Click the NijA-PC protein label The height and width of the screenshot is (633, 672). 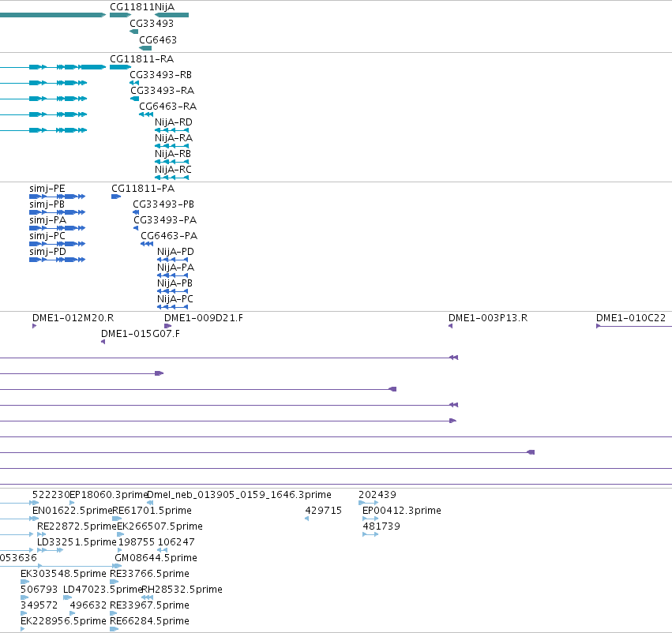point(175,299)
